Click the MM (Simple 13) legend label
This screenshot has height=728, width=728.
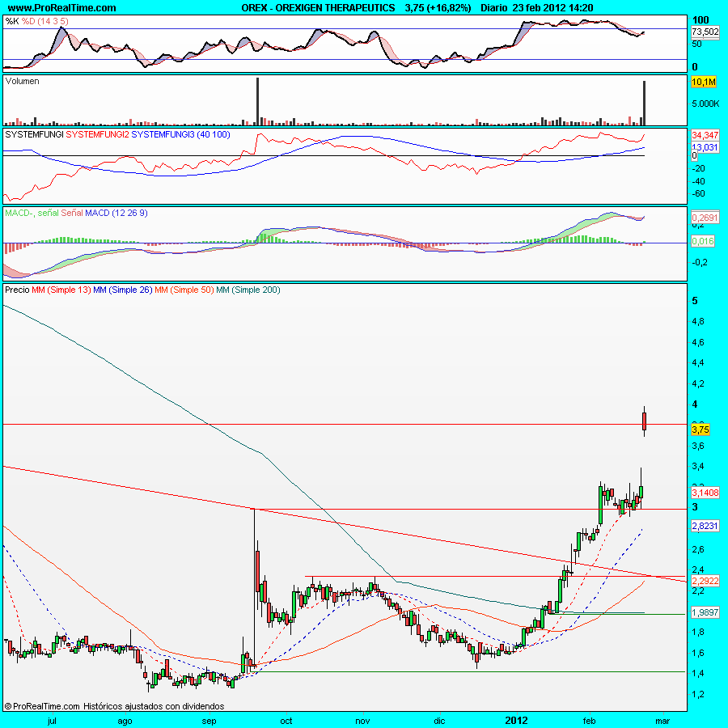tap(61, 290)
